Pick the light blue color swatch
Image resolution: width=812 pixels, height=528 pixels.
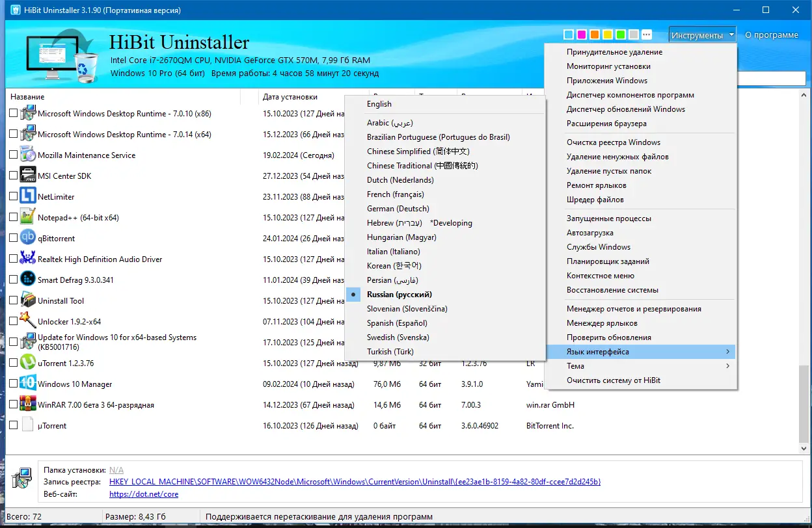pos(569,34)
